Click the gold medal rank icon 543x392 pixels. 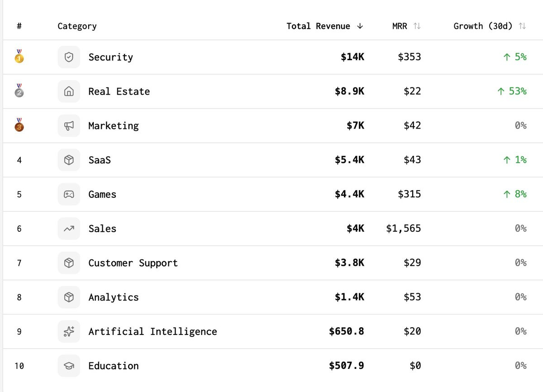click(x=19, y=57)
